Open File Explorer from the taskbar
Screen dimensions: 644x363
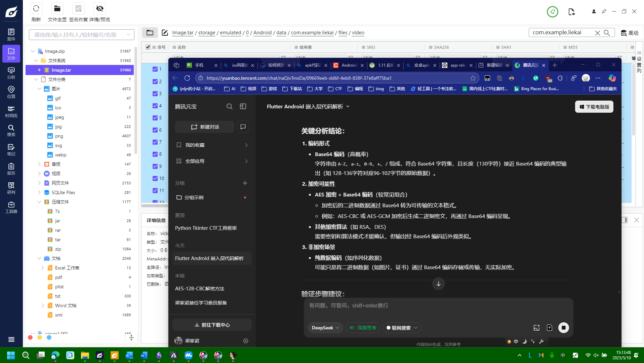coord(85,355)
